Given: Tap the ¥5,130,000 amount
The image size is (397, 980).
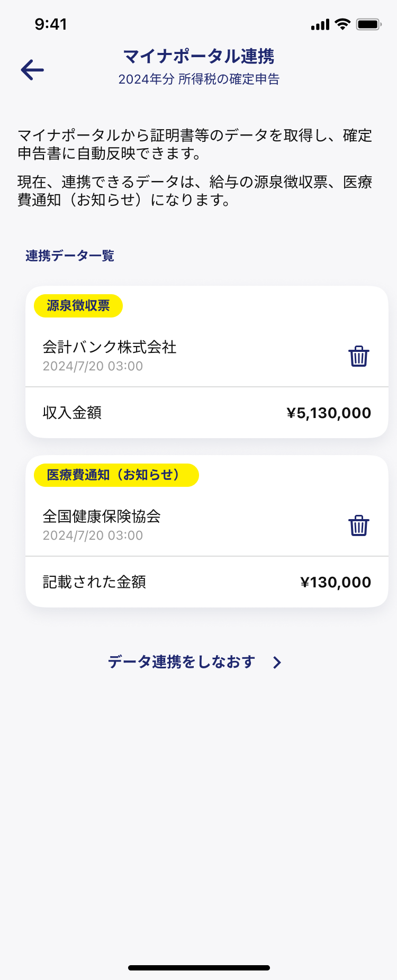Looking at the screenshot, I should [x=329, y=413].
